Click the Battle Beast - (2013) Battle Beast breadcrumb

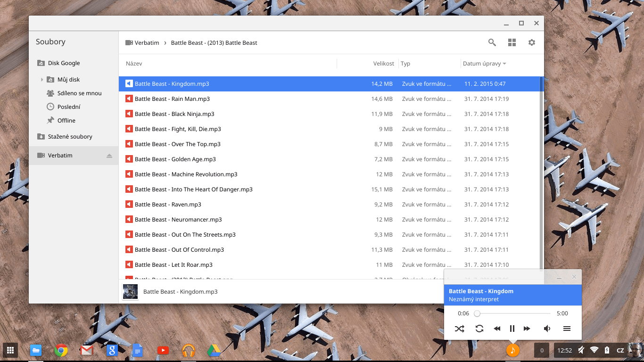(x=214, y=43)
